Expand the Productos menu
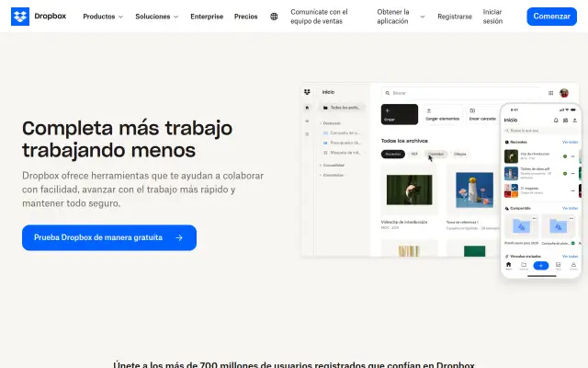588x368 pixels. [103, 17]
